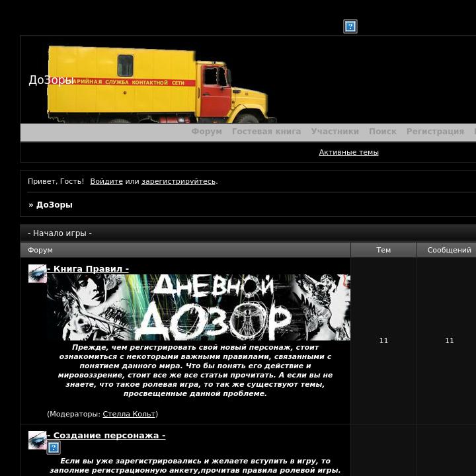Click the - Начало игры - category header
Image resolution: width=476 pixels, height=476 pixels.
(x=59, y=233)
